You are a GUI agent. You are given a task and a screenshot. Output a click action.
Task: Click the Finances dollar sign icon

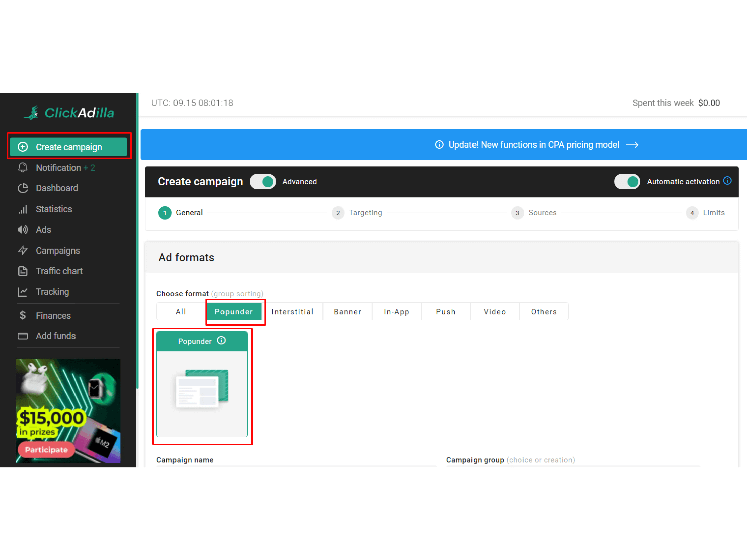pyautogui.click(x=22, y=315)
